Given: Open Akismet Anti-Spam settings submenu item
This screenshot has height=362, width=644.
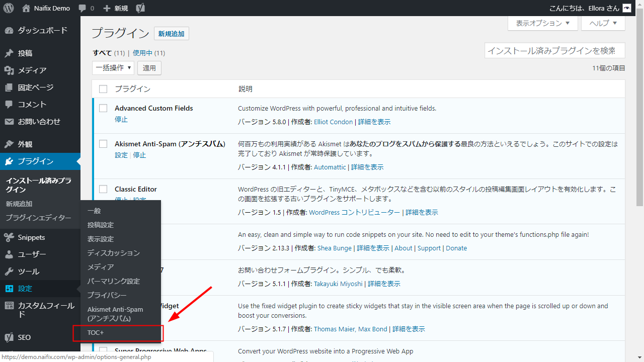Looking at the screenshot, I should (x=115, y=314).
